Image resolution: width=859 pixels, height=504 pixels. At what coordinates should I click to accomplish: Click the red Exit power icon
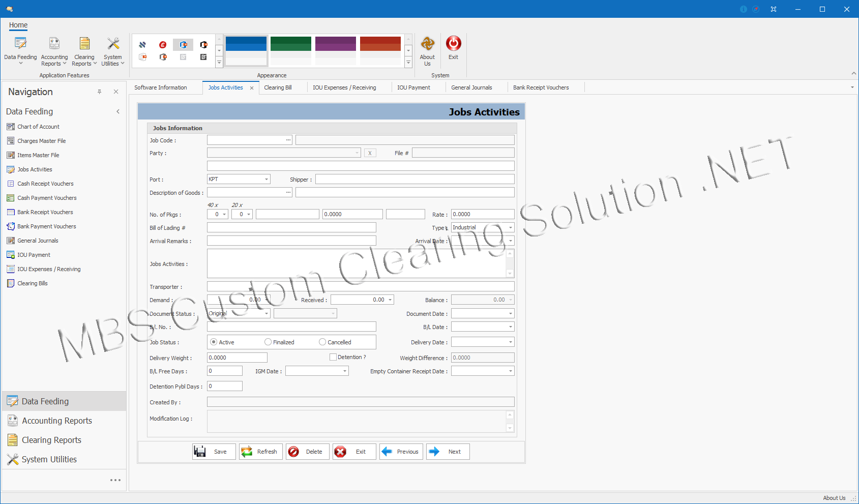click(453, 43)
